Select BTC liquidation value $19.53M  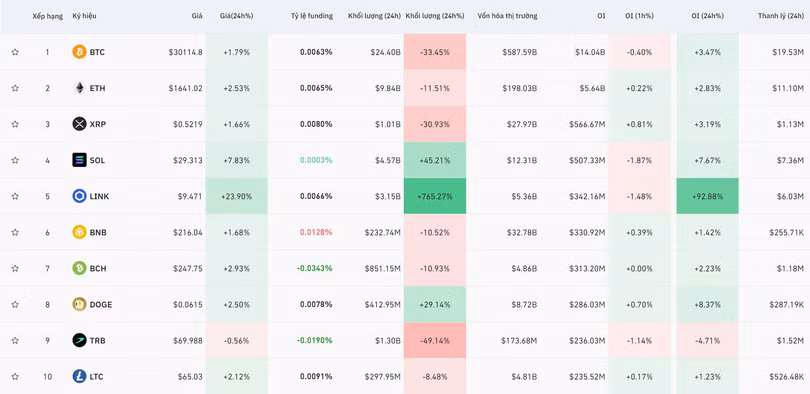pyautogui.click(x=788, y=52)
